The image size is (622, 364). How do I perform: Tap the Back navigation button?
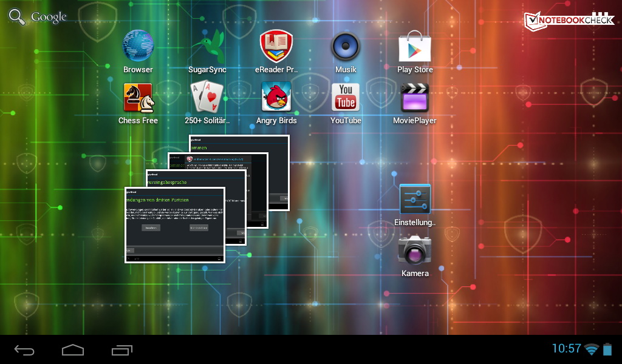coord(24,349)
